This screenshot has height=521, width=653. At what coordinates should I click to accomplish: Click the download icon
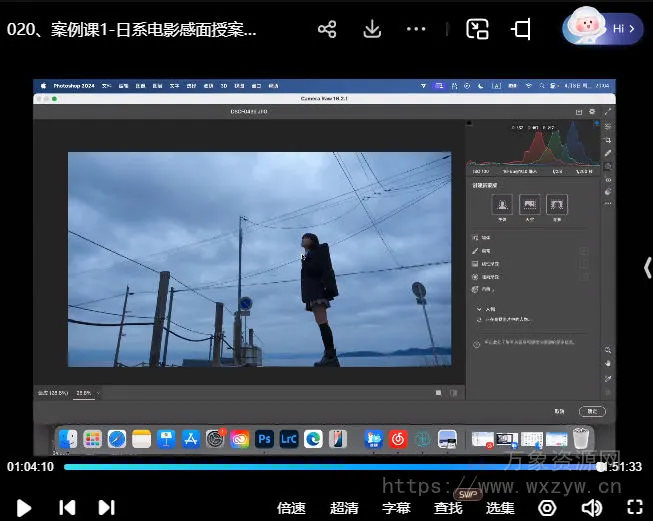pyautogui.click(x=372, y=29)
